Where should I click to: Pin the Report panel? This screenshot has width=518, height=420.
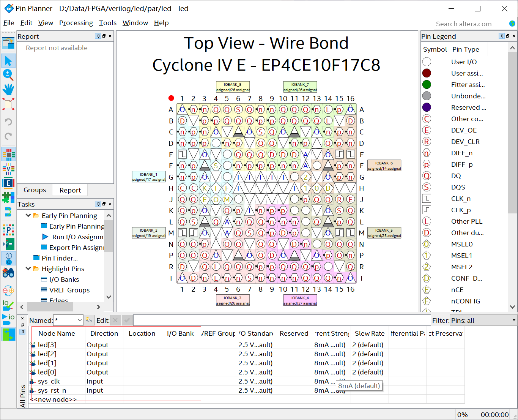pyautogui.click(x=98, y=36)
